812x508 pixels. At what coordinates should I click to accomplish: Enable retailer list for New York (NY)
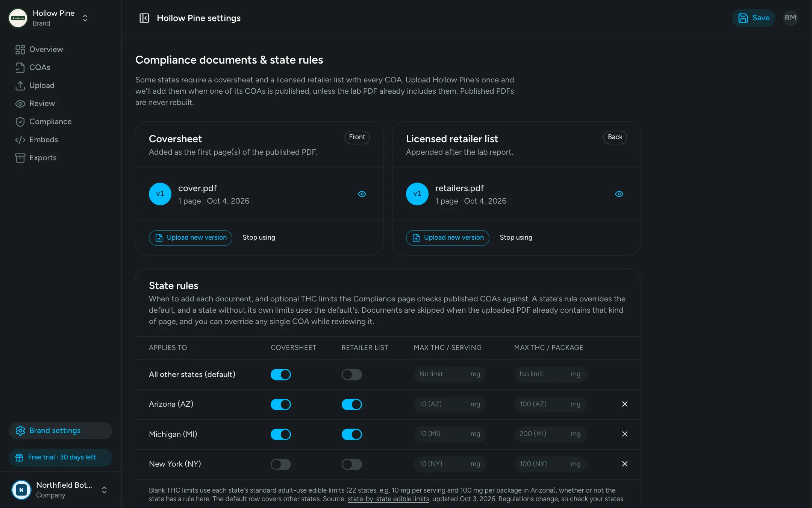click(x=352, y=464)
